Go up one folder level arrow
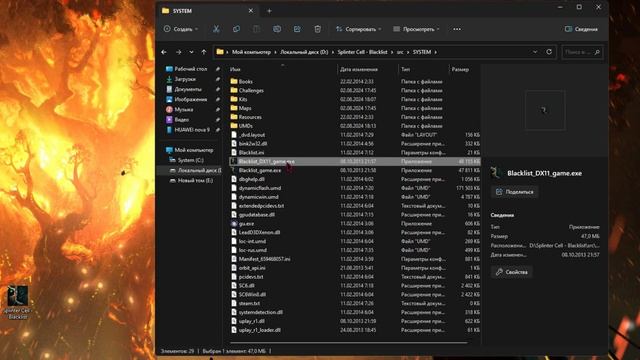Image resolution: width=640 pixels, height=360 pixels. (204, 52)
